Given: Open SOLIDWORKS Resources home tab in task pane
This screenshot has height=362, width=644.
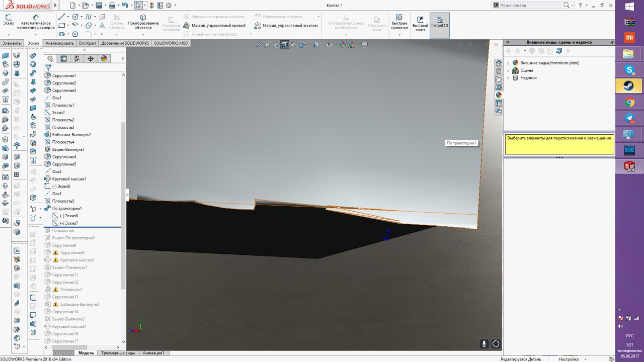Looking at the screenshot, I should (499, 63).
